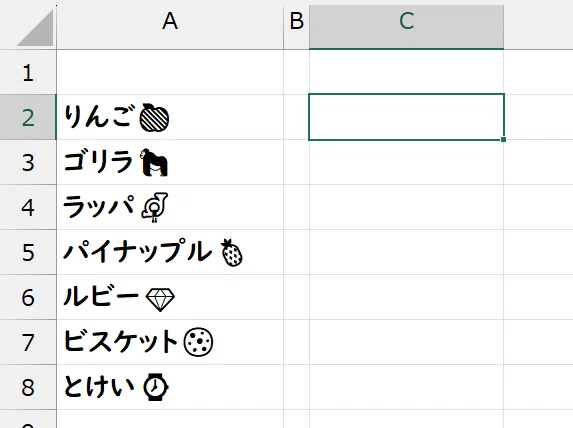This screenshot has height=428, width=573.
Task: Click empty cell B6
Action: coord(296,297)
